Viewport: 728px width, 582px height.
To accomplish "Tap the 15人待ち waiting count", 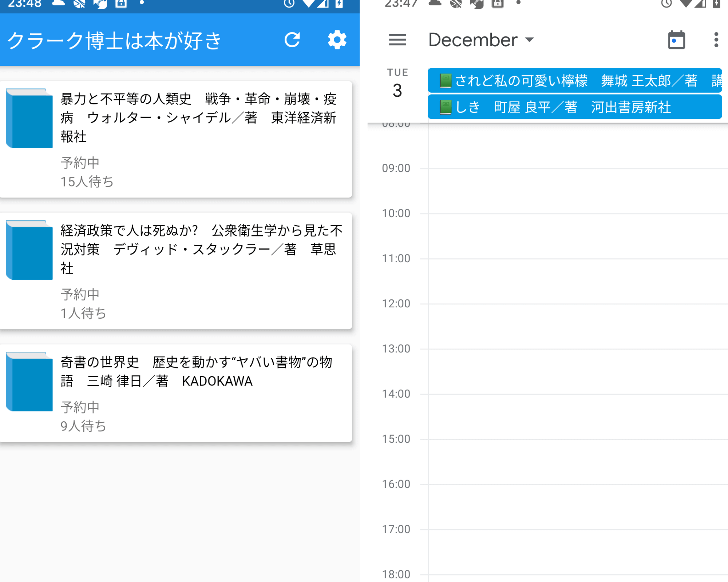I will pos(87,182).
